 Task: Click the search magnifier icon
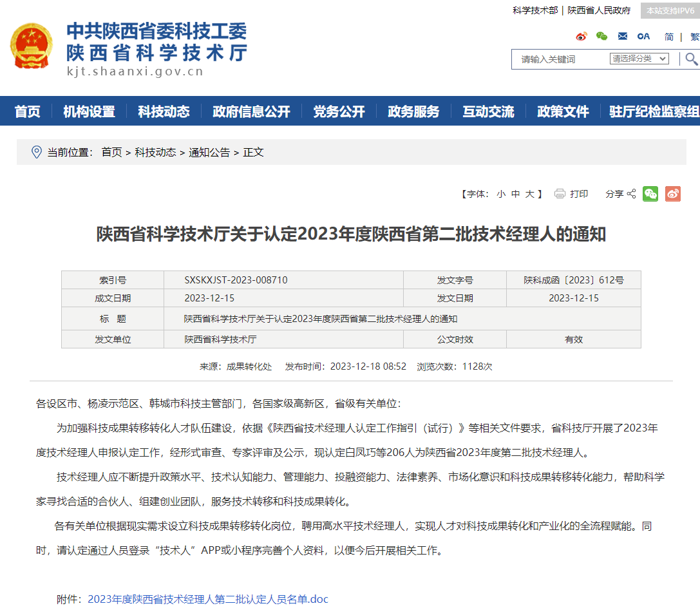(x=692, y=59)
